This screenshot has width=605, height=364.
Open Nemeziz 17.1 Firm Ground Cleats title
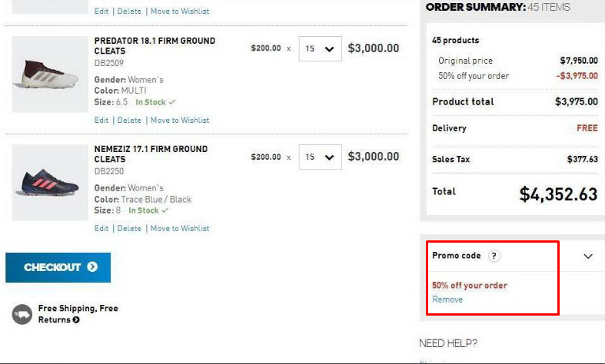click(151, 154)
